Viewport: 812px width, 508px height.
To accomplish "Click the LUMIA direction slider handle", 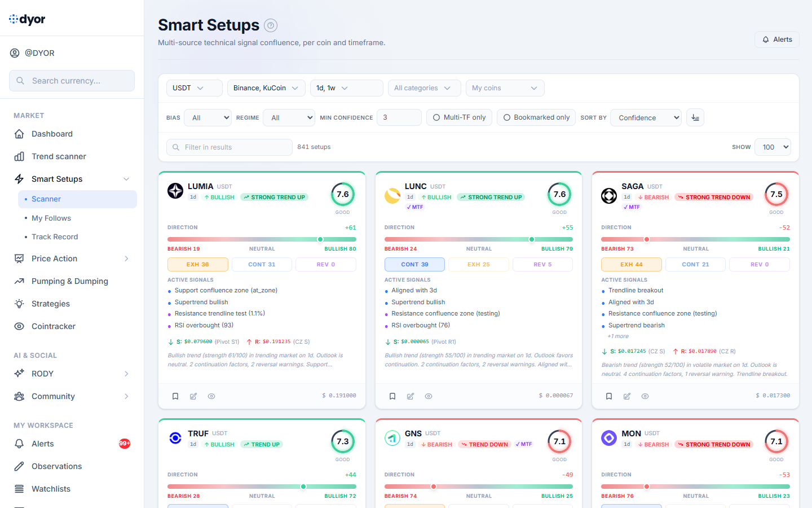I will coord(320,239).
